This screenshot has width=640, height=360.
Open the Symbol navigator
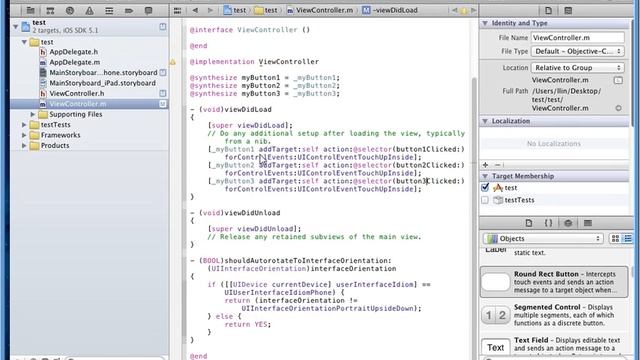pos(50,11)
